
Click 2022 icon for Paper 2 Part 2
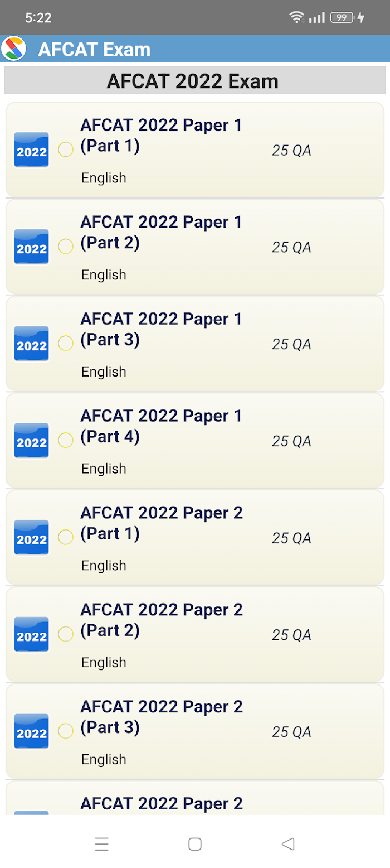pyautogui.click(x=31, y=635)
